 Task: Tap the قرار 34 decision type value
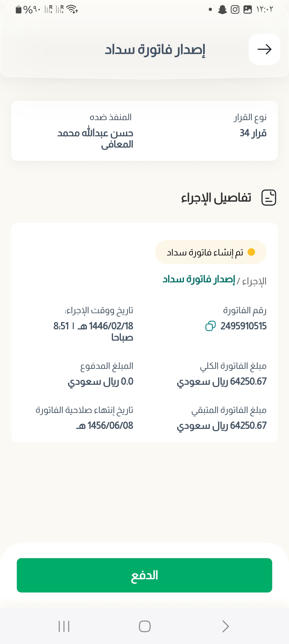253,133
